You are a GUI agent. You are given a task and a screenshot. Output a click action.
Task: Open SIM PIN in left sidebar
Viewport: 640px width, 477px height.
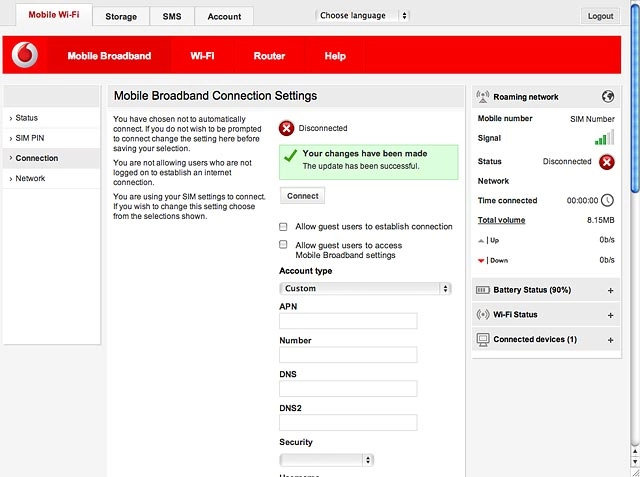pos(51,138)
